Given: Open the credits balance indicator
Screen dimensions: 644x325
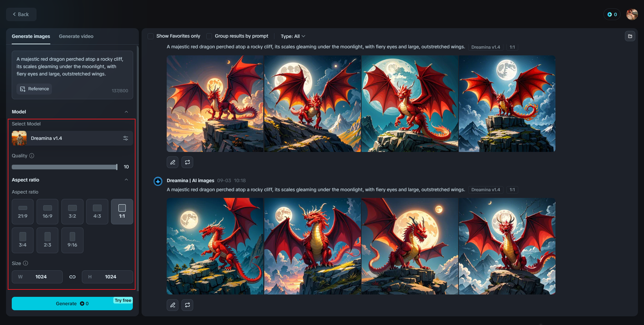Looking at the screenshot, I should coord(612,15).
